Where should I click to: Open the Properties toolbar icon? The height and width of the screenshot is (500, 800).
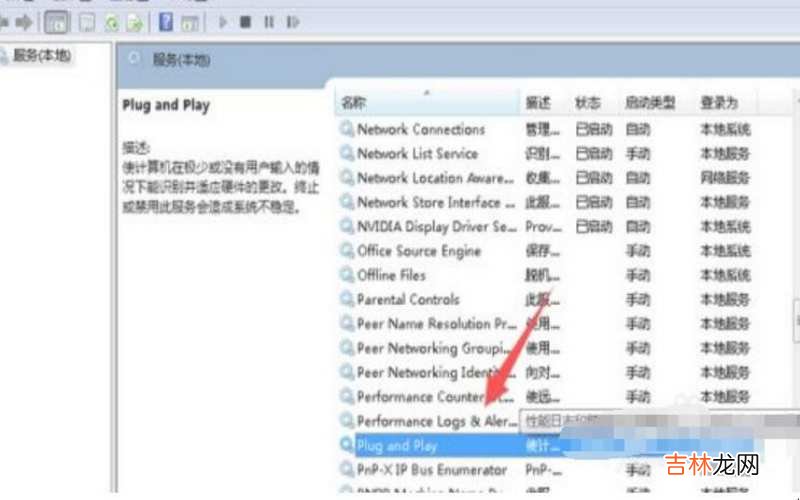click(x=88, y=21)
